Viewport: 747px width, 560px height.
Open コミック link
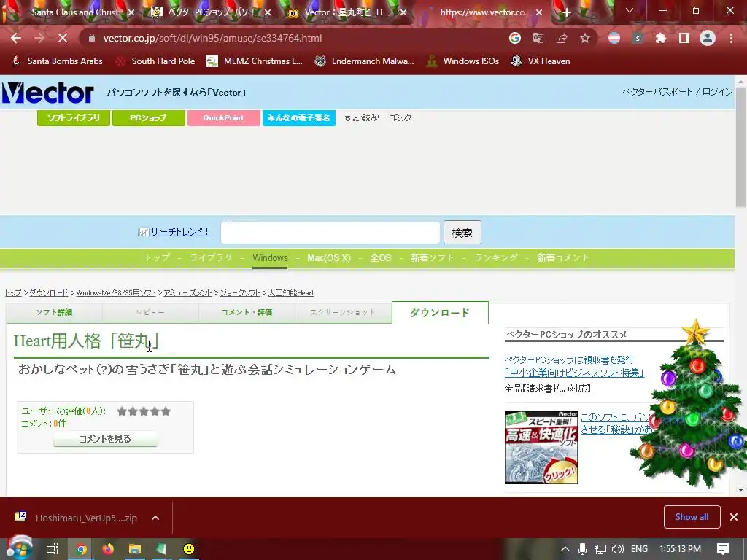click(x=400, y=117)
